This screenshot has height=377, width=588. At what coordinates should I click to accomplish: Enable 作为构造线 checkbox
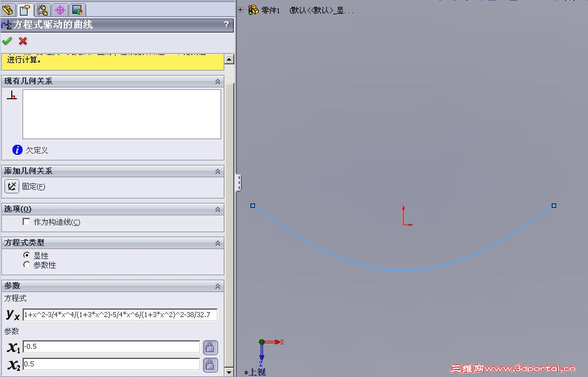click(x=26, y=222)
